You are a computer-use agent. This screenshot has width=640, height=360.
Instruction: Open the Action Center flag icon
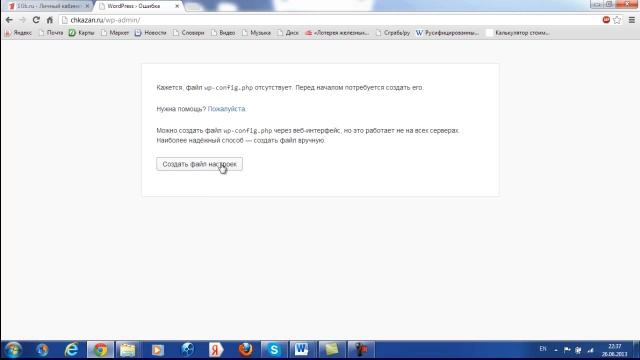pos(567,350)
